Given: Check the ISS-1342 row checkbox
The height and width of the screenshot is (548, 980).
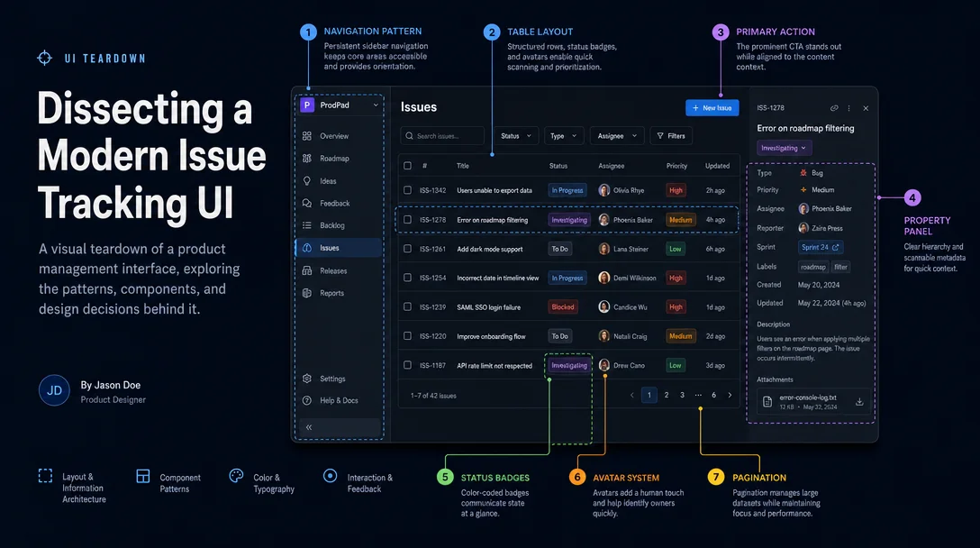Looking at the screenshot, I should coord(407,190).
